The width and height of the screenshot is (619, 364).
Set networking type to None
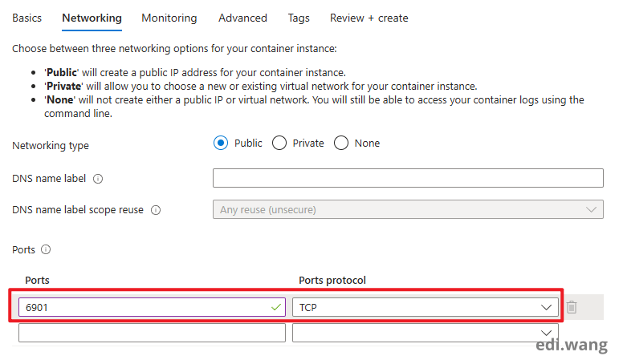[341, 144]
